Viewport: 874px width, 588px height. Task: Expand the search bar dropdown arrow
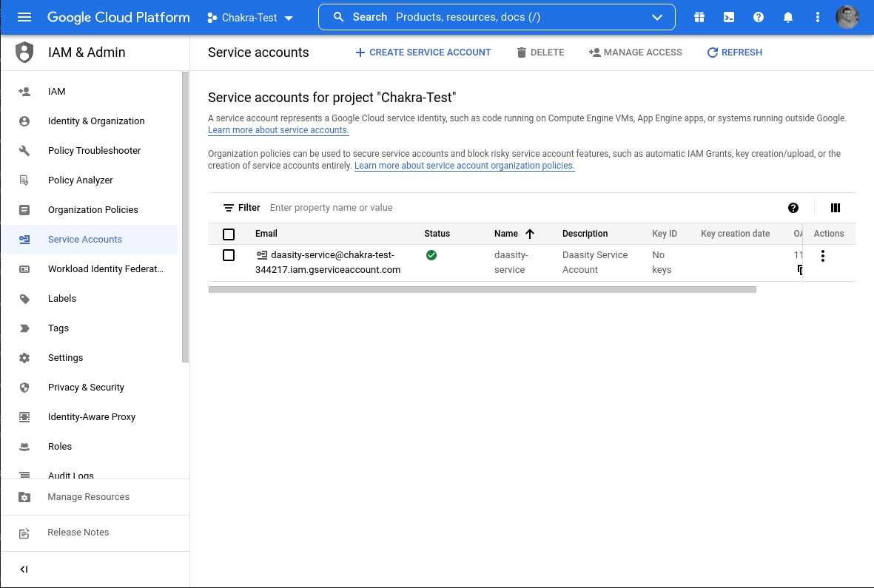657,17
